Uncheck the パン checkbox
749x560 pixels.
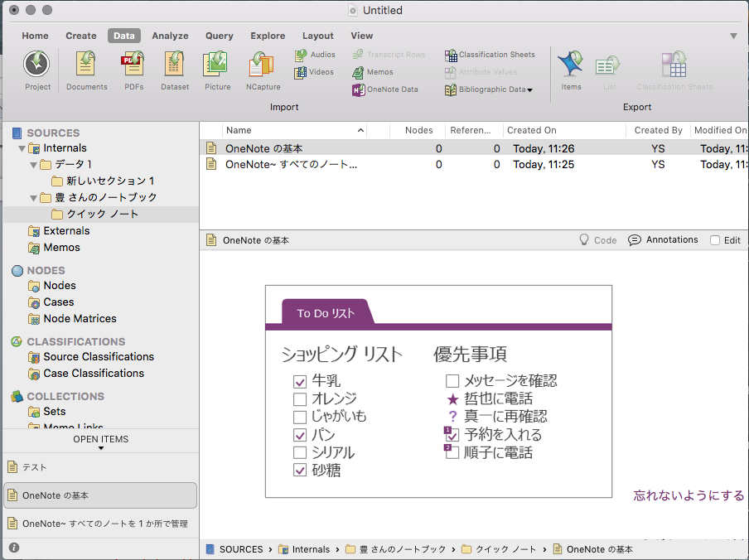[299, 435]
